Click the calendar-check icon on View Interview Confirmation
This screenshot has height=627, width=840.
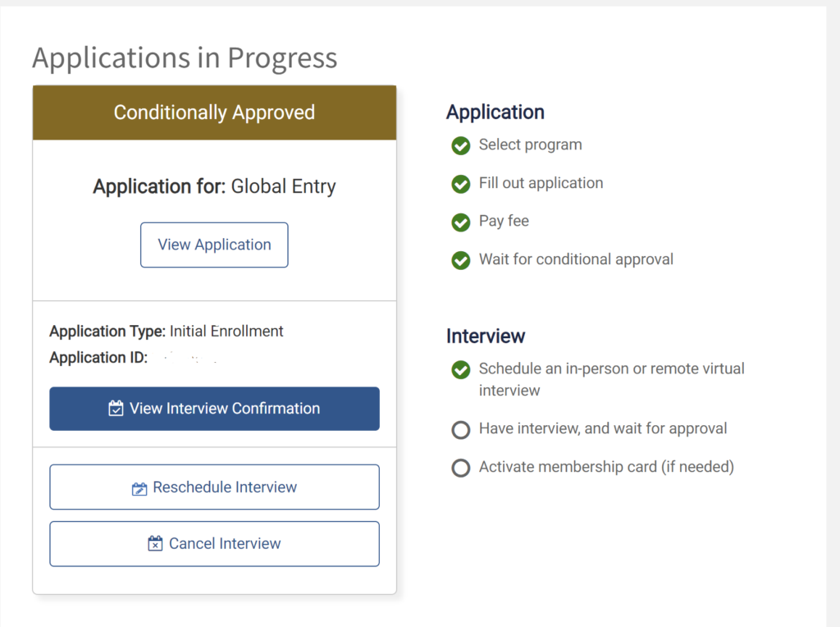116,409
